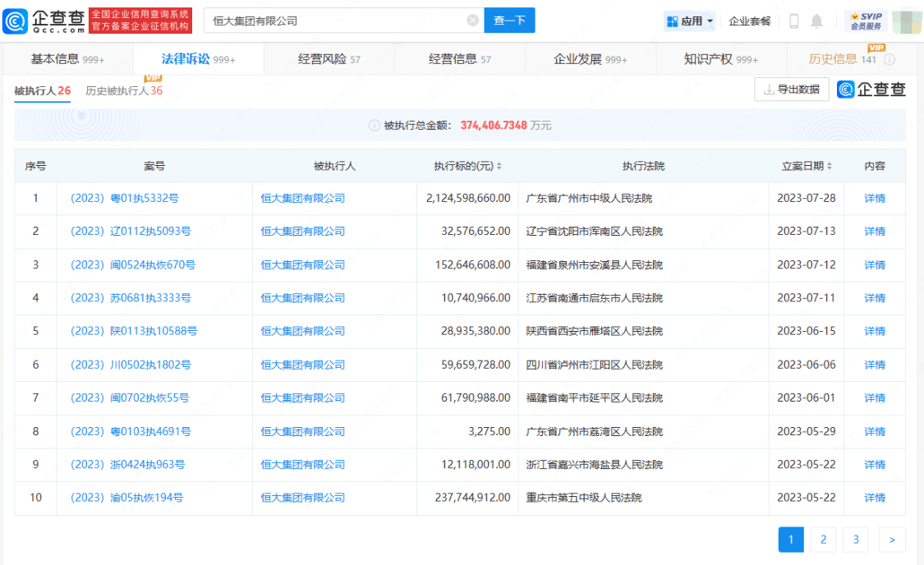The height and width of the screenshot is (565, 924).
Task: Open the mobile app phone icon
Action: point(793,21)
